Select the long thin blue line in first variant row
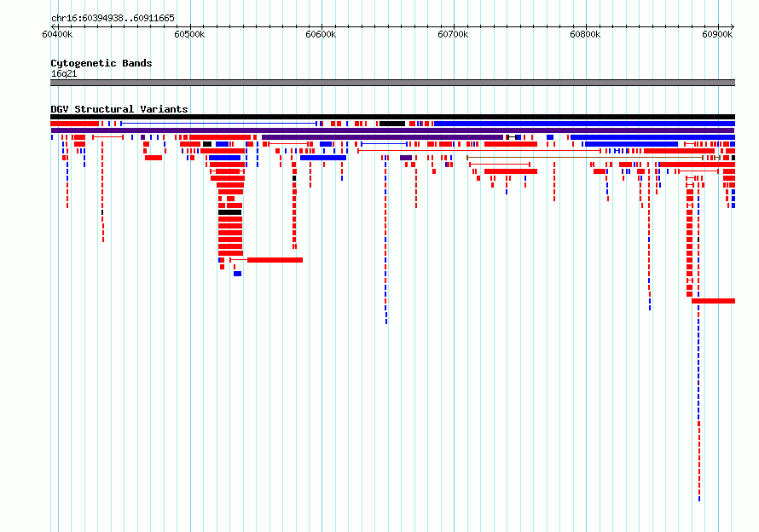Image resolution: width=759 pixels, height=532 pixels. pyautogui.click(x=219, y=124)
